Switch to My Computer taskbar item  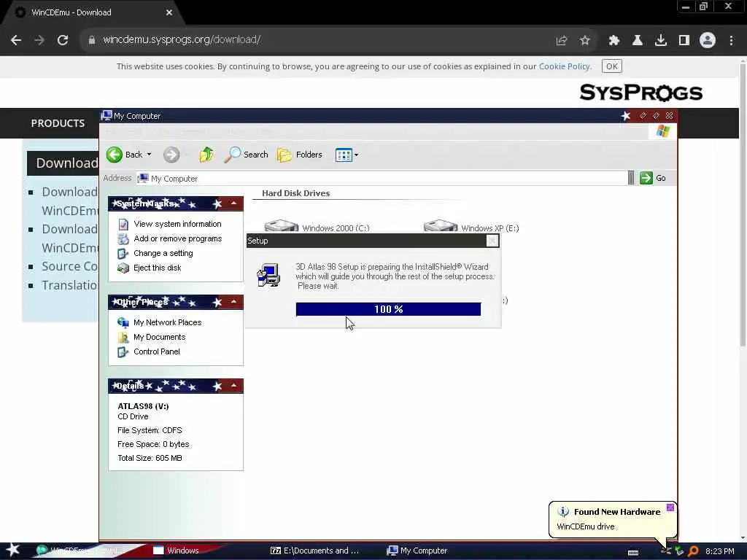click(417, 551)
